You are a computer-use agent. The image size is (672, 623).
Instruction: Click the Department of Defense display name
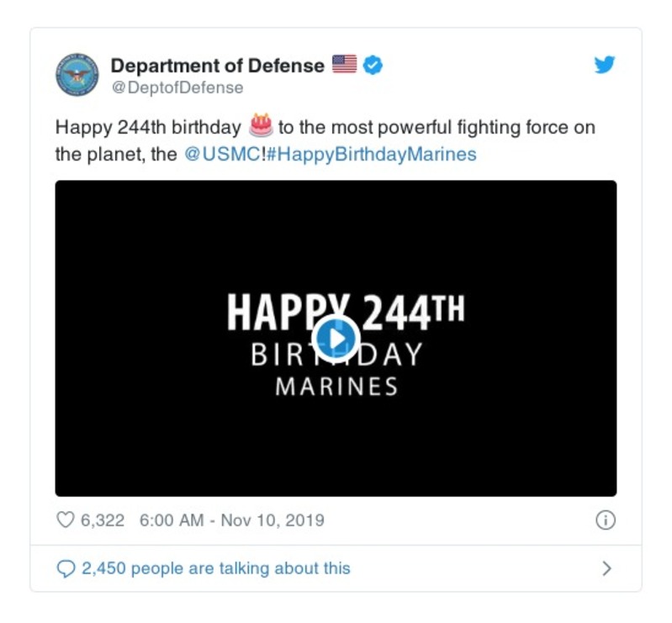[217, 65]
